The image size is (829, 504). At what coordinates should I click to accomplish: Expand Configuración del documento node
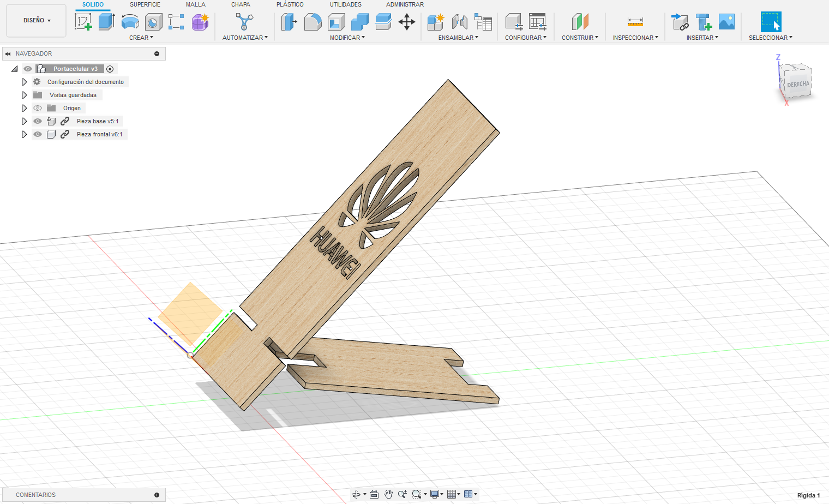click(x=24, y=82)
